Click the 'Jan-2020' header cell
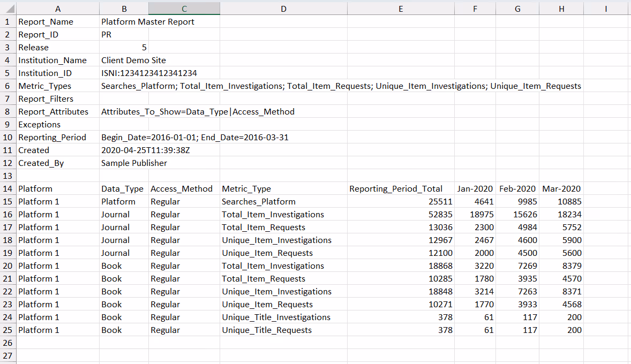The width and height of the screenshot is (631, 364). tap(475, 188)
